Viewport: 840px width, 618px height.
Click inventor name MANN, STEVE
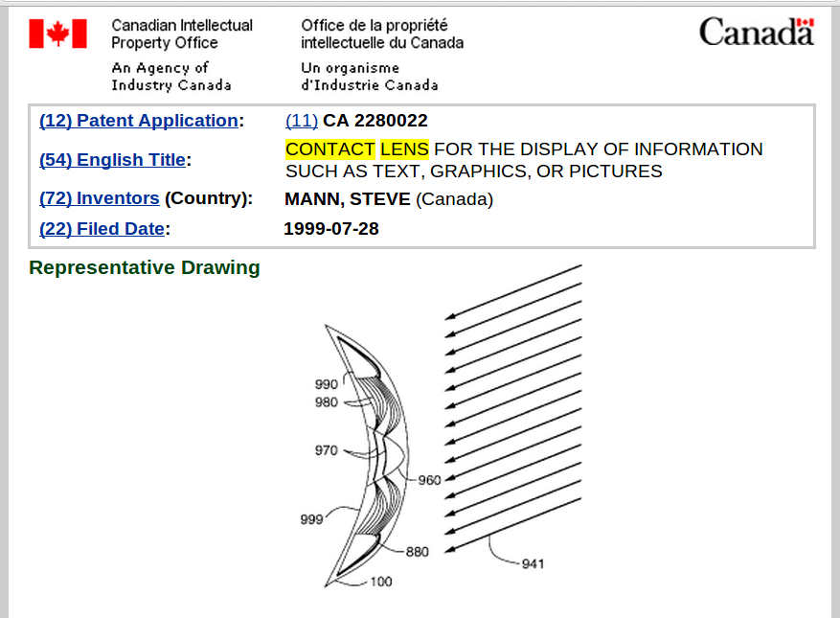[x=347, y=199]
